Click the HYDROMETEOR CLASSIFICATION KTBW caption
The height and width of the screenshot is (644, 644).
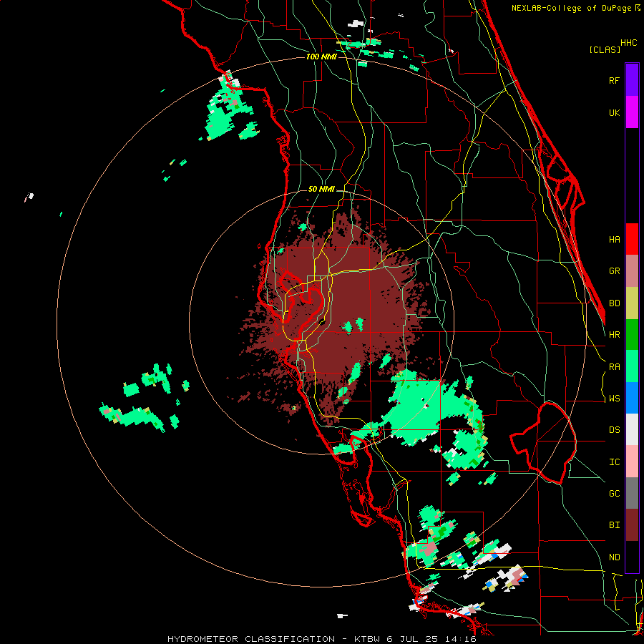(x=321, y=639)
